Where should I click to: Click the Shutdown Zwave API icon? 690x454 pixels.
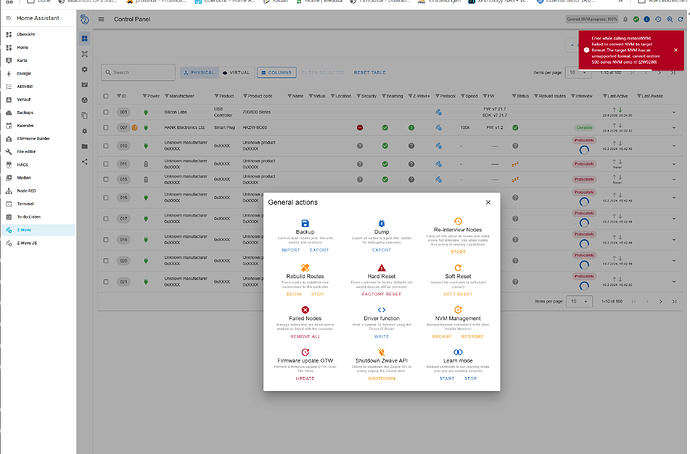click(382, 352)
